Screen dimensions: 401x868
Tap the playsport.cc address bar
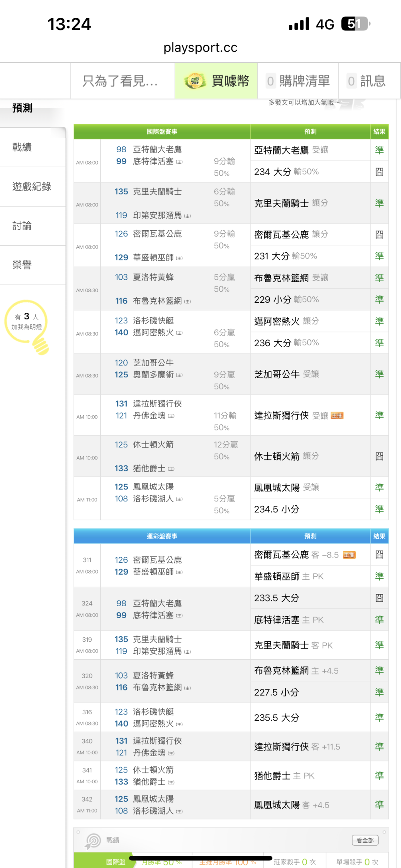[200, 48]
